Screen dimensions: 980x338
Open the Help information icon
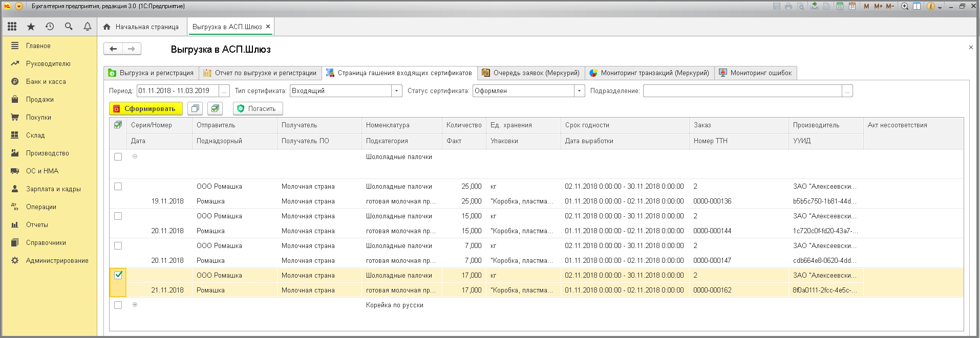tap(931, 6)
